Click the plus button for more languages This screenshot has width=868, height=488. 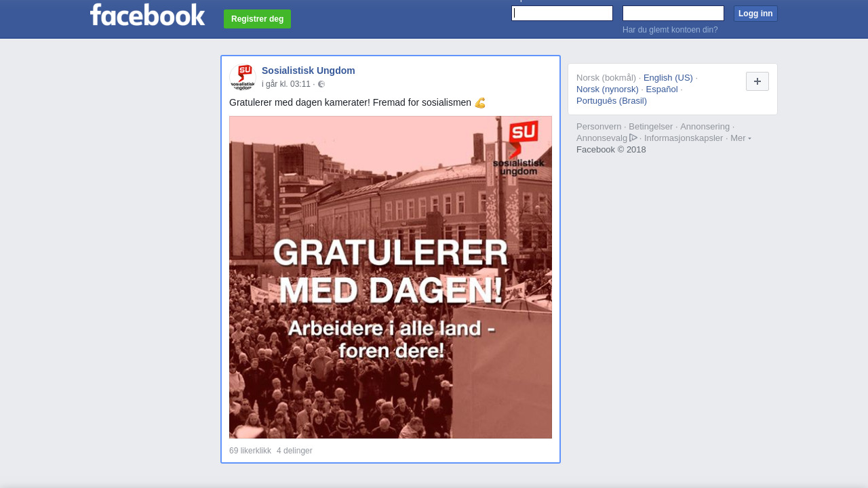click(x=757, y=81)
